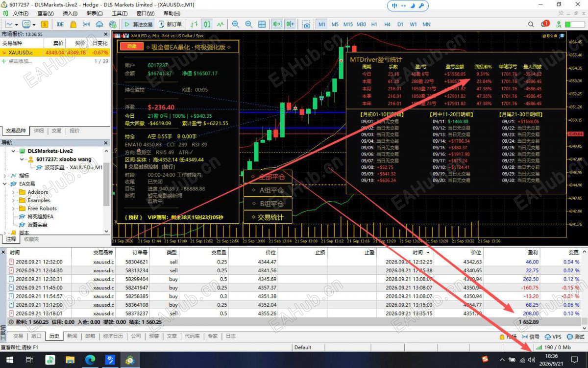Viewport: 588px width, 368px height.
Task: Open the action center notification icon
Action: click(574, 360)
